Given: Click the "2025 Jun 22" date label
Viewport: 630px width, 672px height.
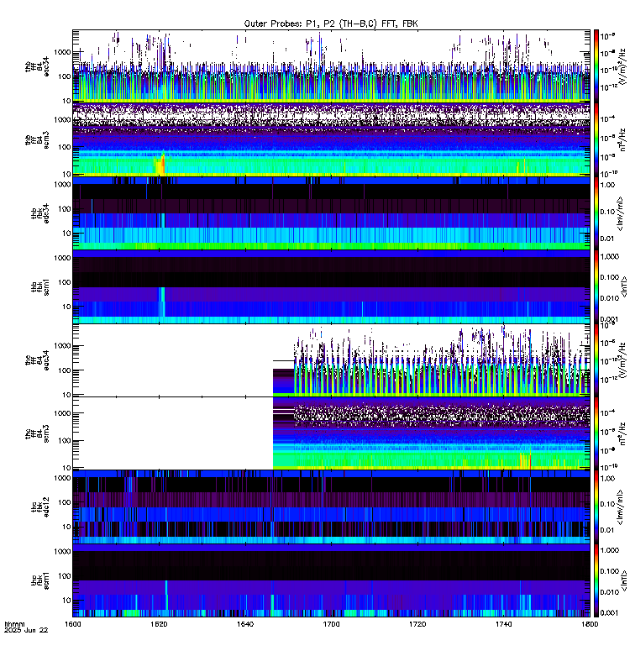Looking at the screenshot, I should pos(26,630).
